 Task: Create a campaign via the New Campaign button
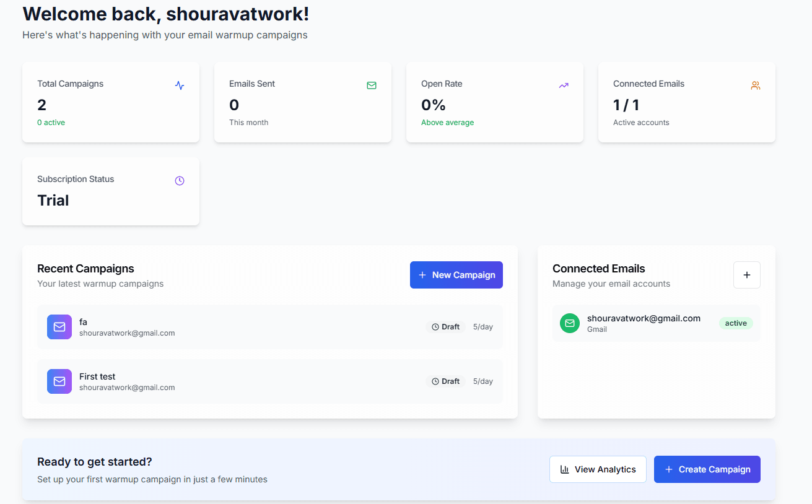tap(456, 274)
